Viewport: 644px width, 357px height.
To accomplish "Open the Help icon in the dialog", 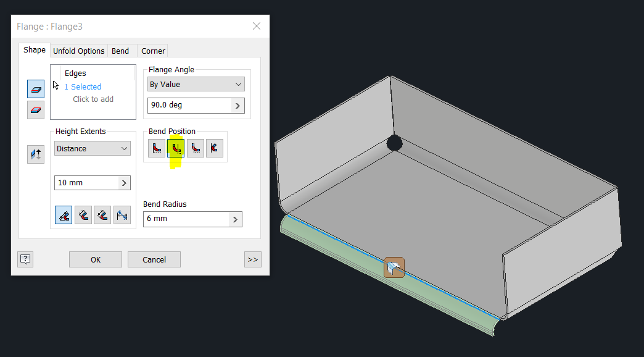I will [x=25, y=259].
